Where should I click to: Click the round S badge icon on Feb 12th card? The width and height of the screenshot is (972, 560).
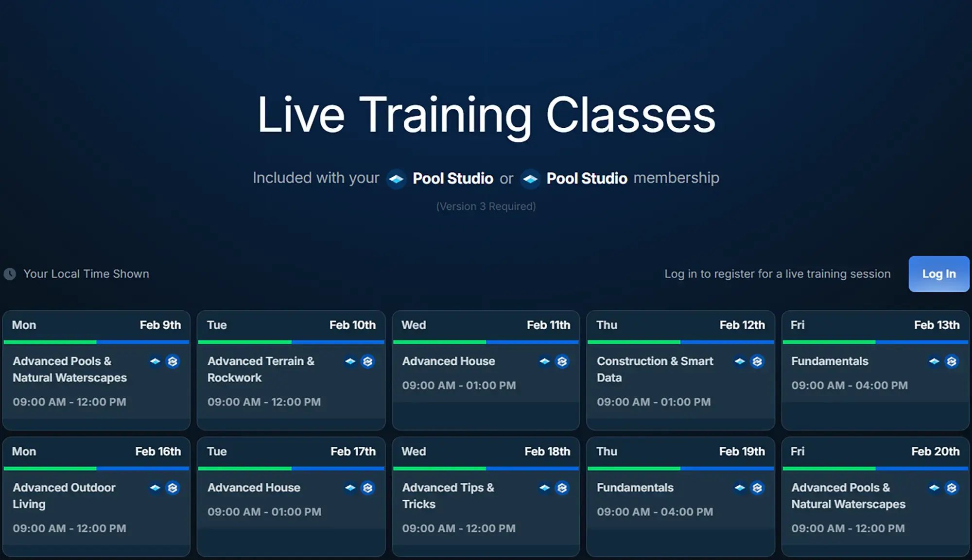tap(757, 361)
